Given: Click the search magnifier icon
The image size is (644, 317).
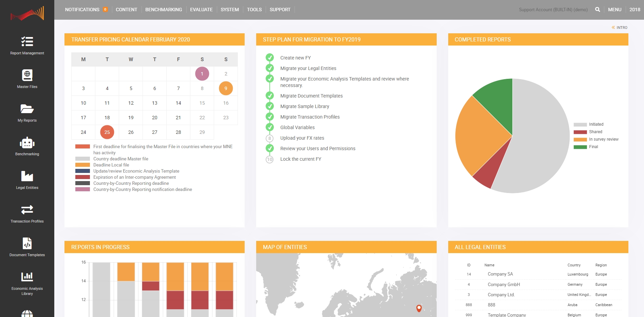Looking at the screenshot, I should pos(598,10).
